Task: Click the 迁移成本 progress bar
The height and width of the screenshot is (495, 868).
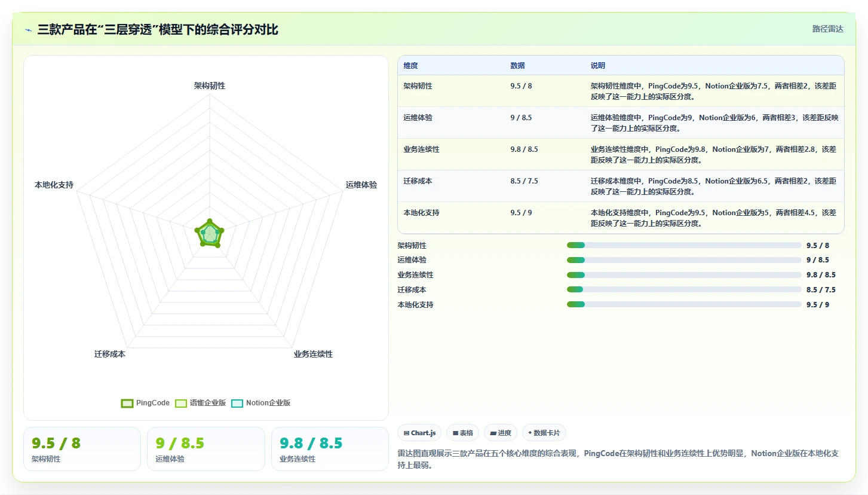Action: tap(684, 290)
